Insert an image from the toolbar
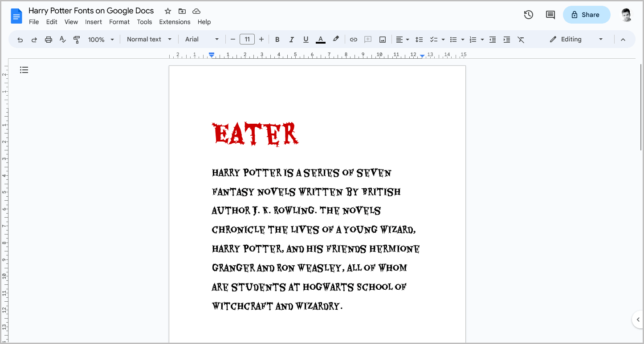 pyautogui.click(x=382, y=39)
